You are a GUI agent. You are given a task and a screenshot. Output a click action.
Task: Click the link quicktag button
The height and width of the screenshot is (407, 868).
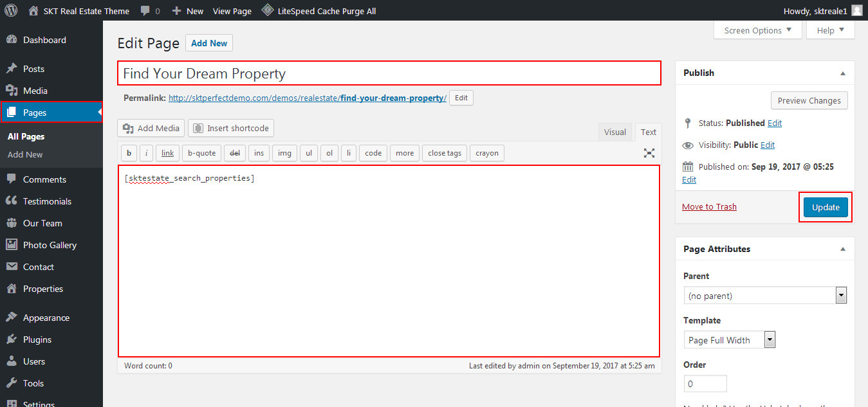click(x=167, y=153)
